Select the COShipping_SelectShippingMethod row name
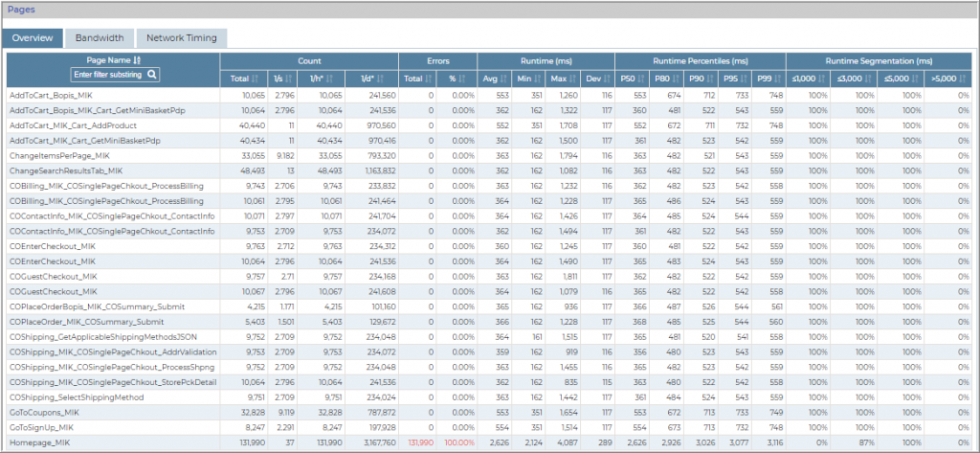Viewport: 980px width, 453px height. (x=77, y=397)
